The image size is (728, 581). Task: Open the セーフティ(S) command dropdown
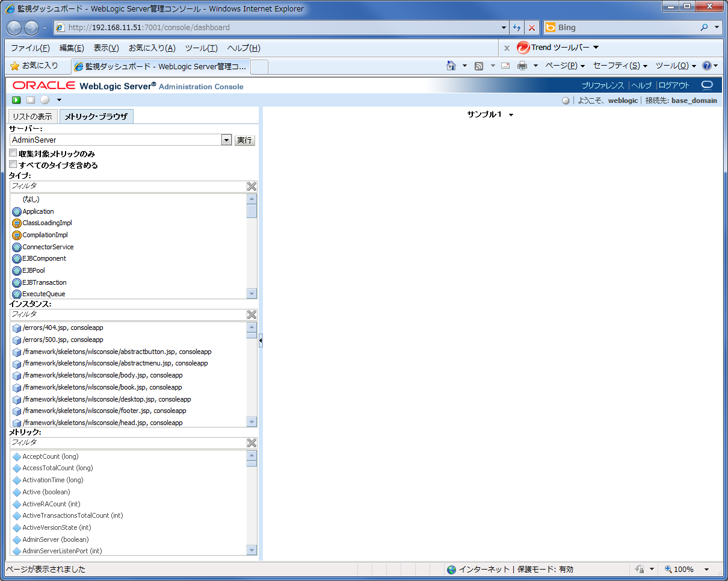click(x=620, y=66)
